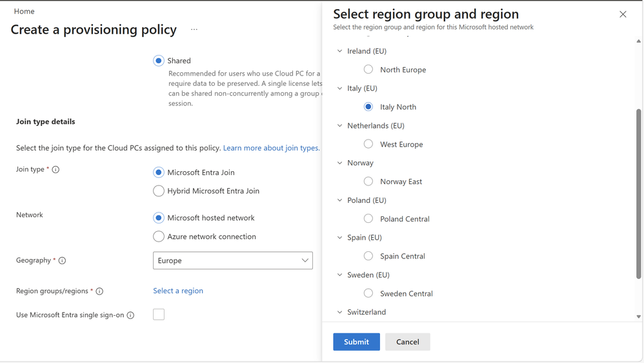Select the North Europe region

(368, 70)
